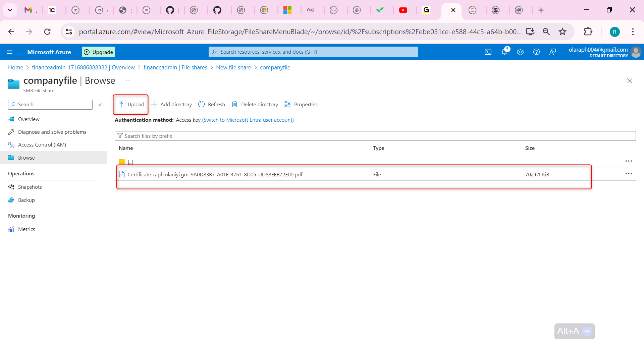Collapse the left sidebar with the chevron

point(100,105)
